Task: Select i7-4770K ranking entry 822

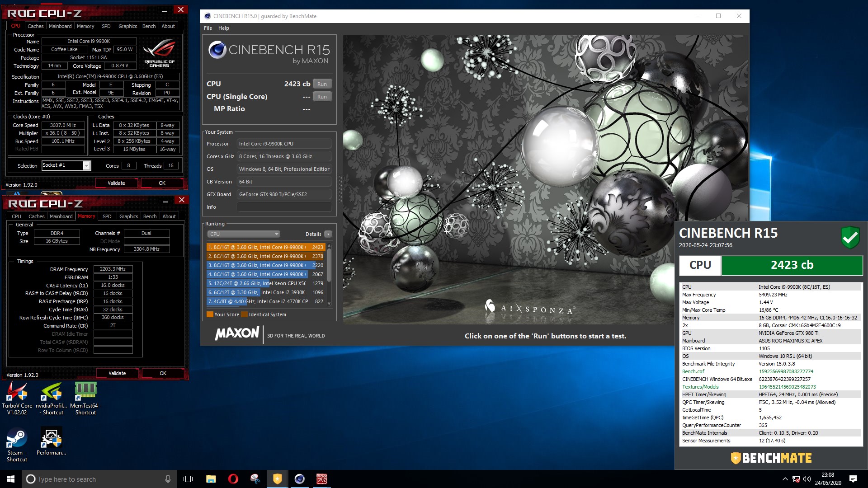Action: 266,301
